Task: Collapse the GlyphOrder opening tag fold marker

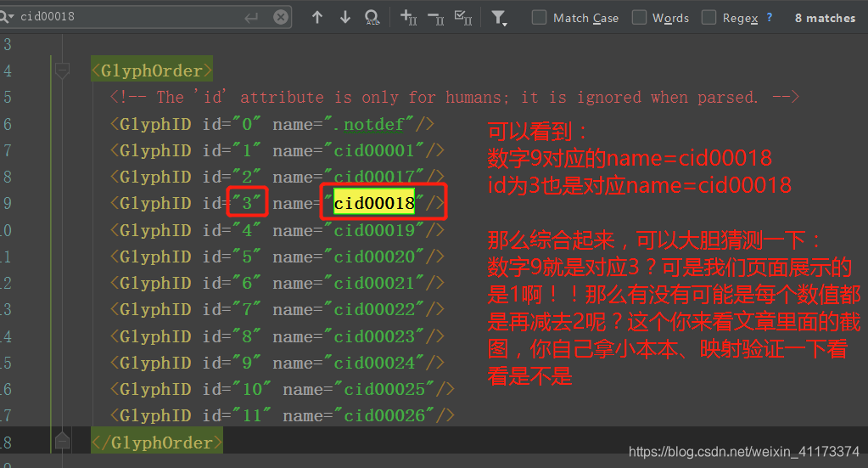Action: 62,70
